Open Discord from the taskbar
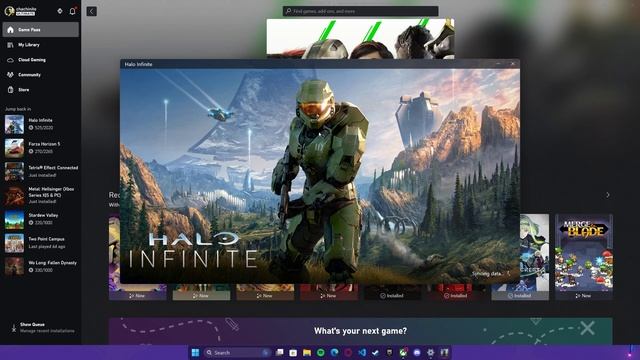The height and width of the screenshot is (360, 640). point(417,353)
